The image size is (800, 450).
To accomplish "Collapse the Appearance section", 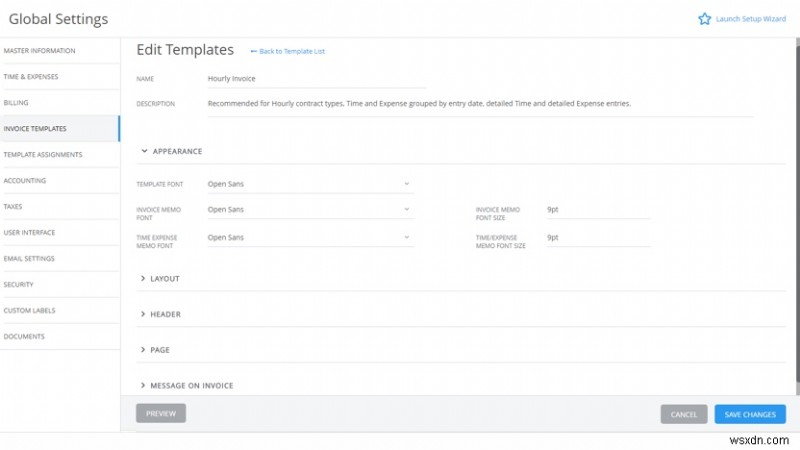I will pos(145,151).
